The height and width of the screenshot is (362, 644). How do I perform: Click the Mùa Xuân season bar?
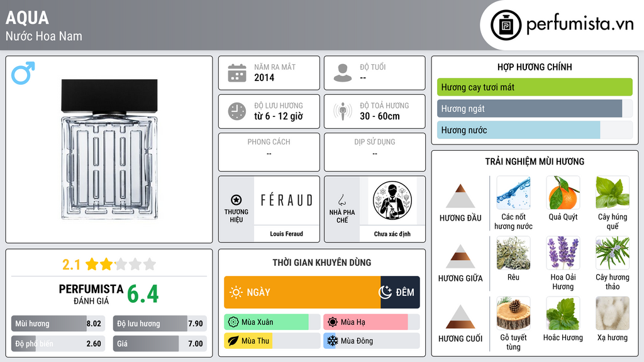click(272, 322)
